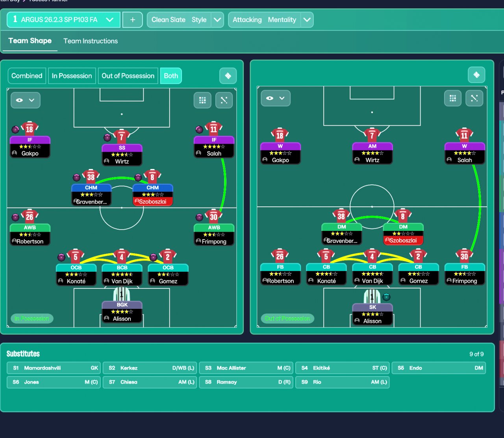This screenshot has height=438, width=504.
Task: Select Gravenberch's number 38 shirt on Out of Possession pitch
Action: click(341, 215)
